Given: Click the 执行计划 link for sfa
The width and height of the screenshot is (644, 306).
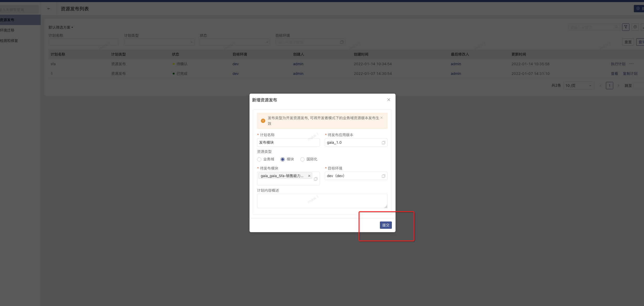Looking at the screenshot, I should pyautogui.click(x=618, y=64).
